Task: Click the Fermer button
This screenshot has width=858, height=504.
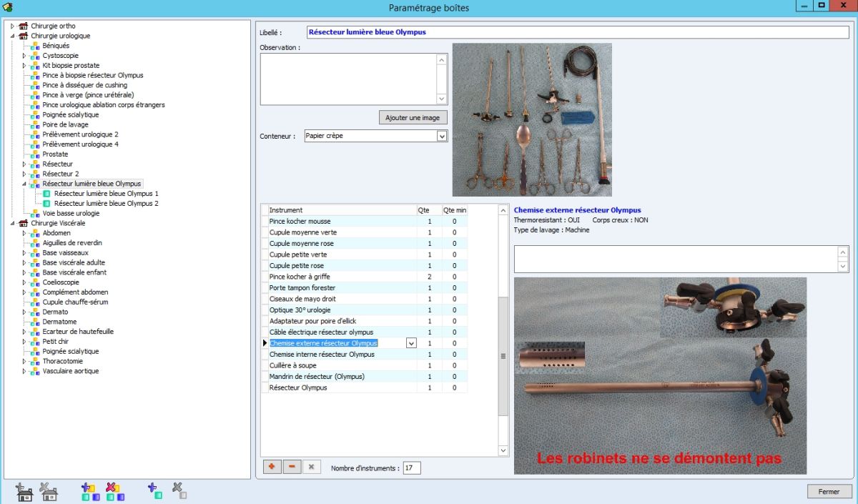Action: tap(829, 492)
